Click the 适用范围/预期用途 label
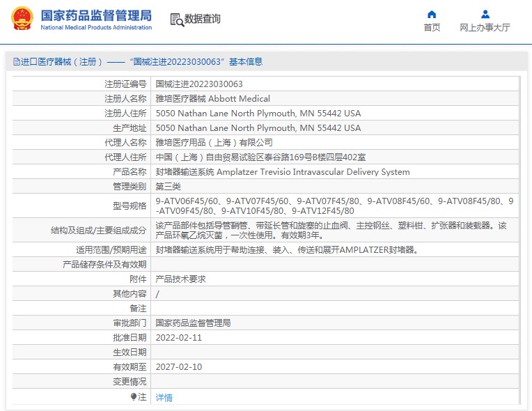This screenshot has height=411, width=532. coord(111,250)
